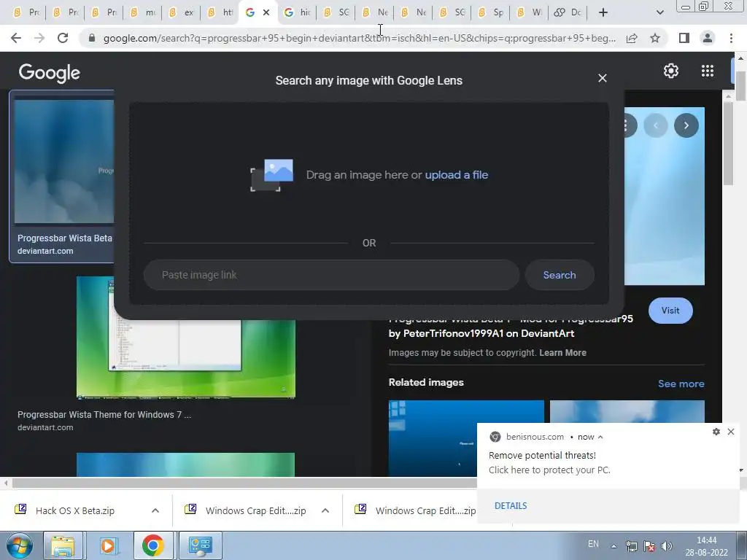Open the network tray icon
Viewport: 747px width, 560px height.
(x=632, y=547)
